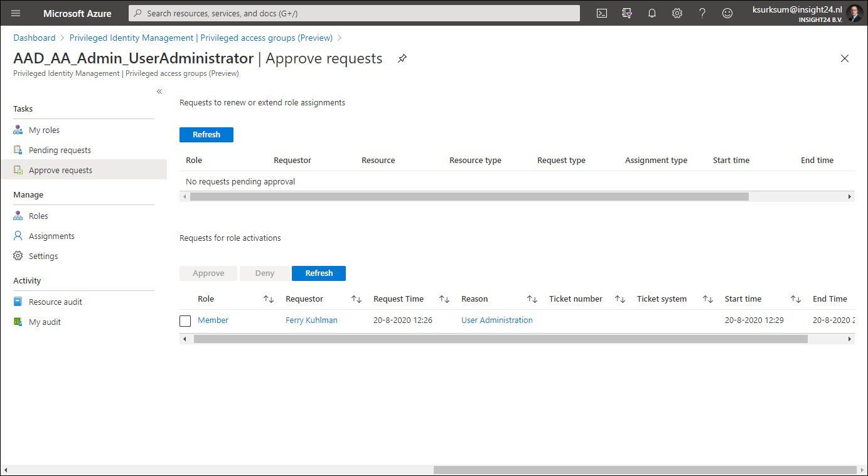Focus the search resources input field
Viewport: 868px width, 476px height.
[x=354, y=13]
